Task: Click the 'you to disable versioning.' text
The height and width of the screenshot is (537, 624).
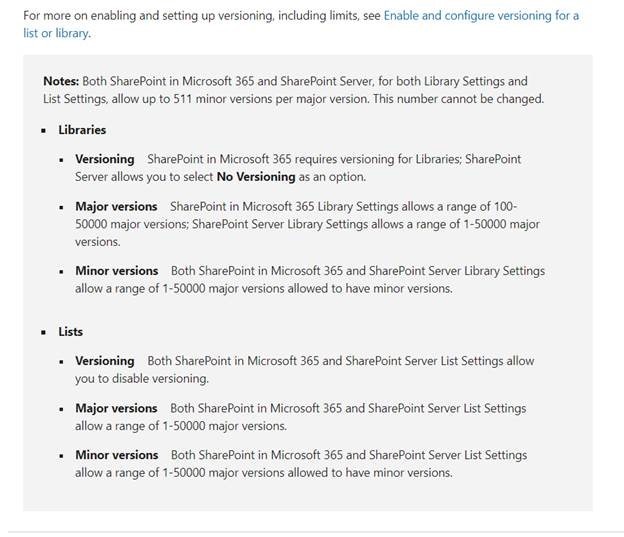Action: pos(142,378)
